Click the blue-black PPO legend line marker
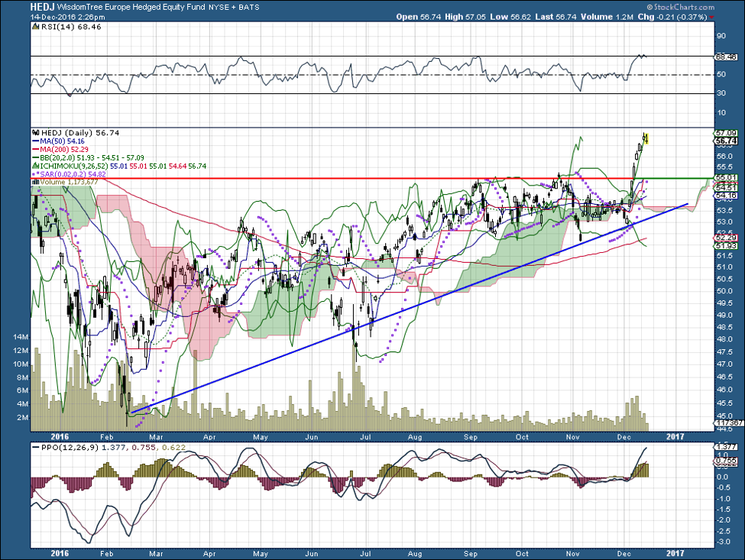745x560 pixels. click(36, 448)
